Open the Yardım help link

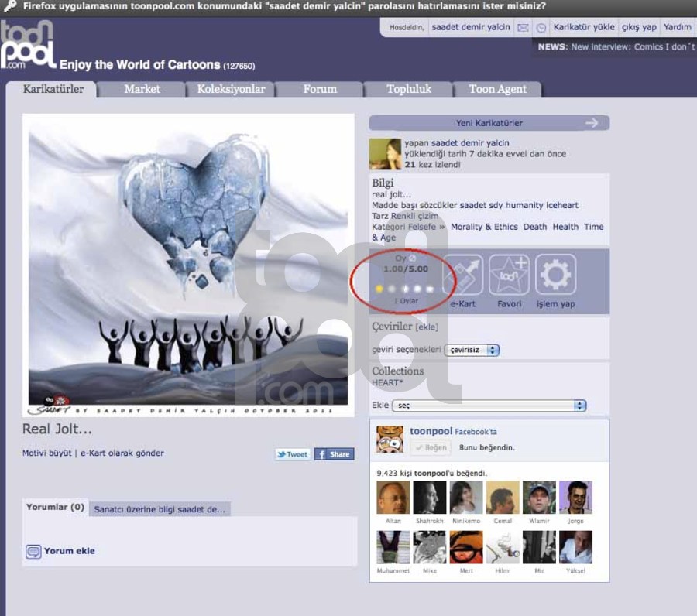[x=678, y=27]
